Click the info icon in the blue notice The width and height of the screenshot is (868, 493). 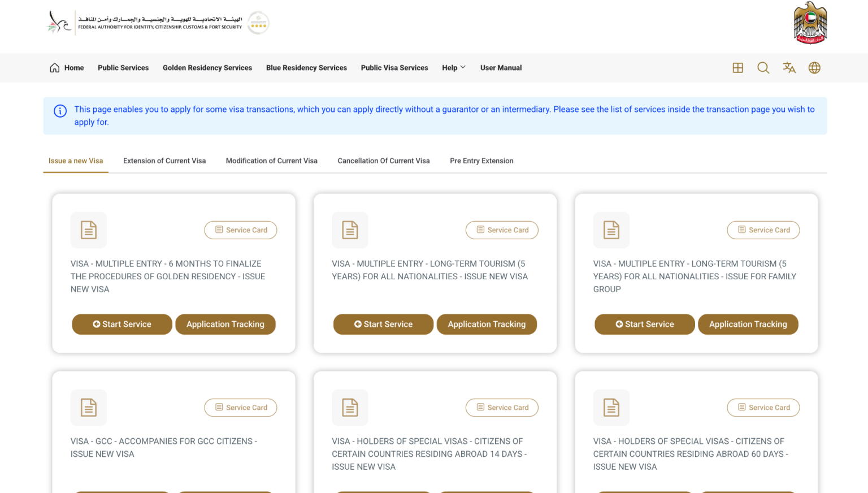(x=60, y=111)
